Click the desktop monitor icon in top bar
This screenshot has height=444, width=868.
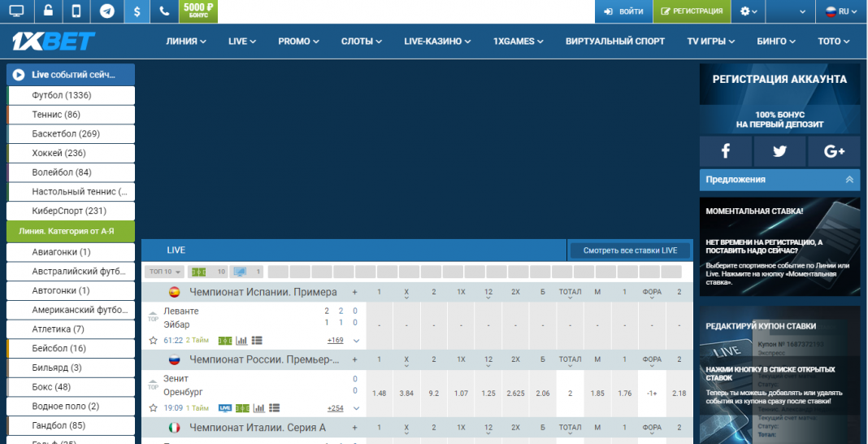coord(16,11)
